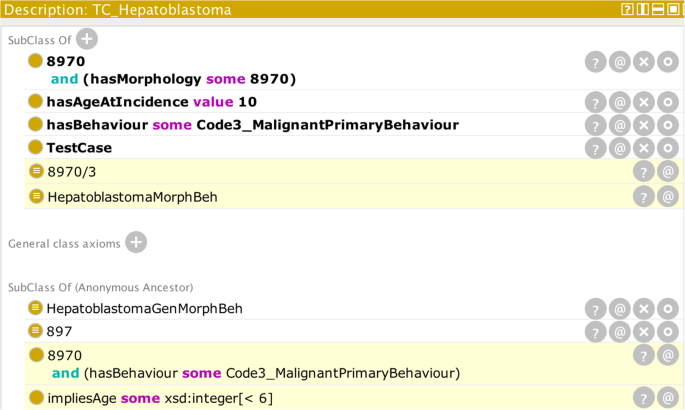
Task: Add a new SubClass Of axiom
Action: [x=87, y=40]
